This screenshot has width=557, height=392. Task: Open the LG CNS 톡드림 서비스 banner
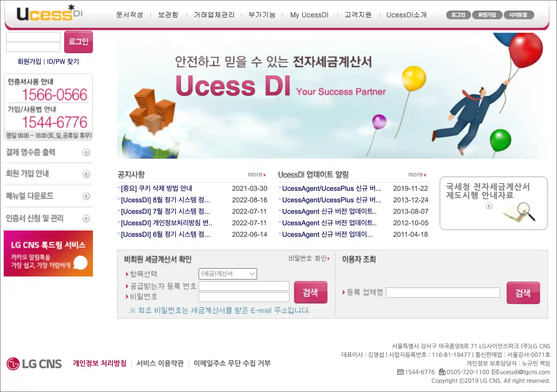[x=48, y=253]
